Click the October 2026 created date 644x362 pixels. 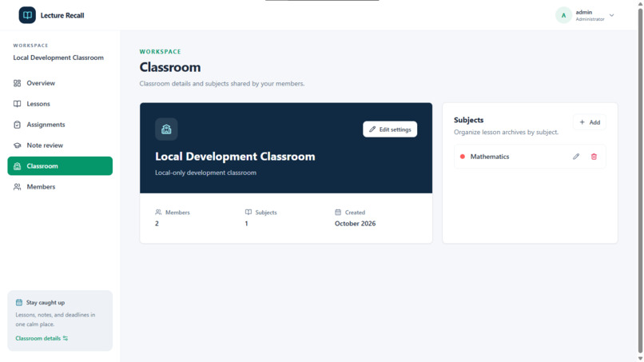355,224
